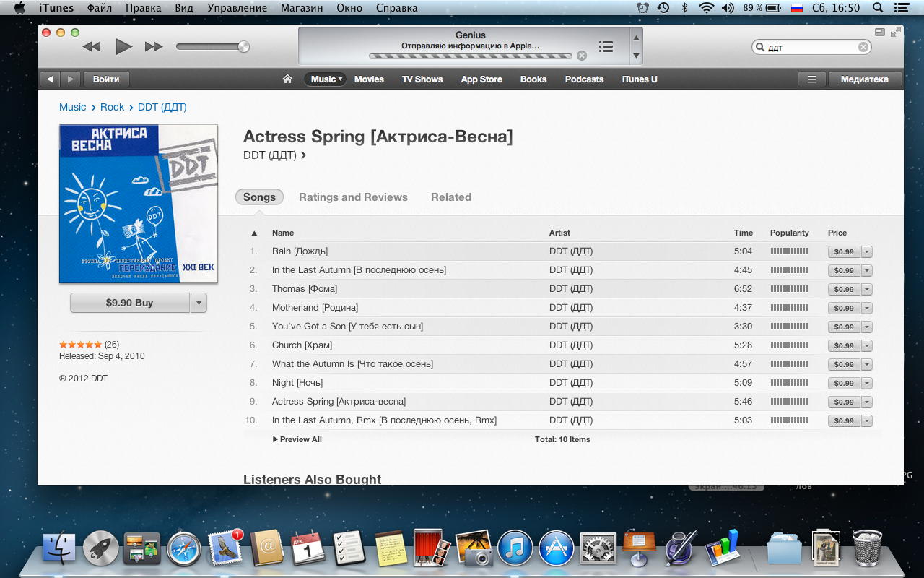The image size is (924, 578).
Task: Adjust the volume slider knob
Action: (x=243, y=47)
